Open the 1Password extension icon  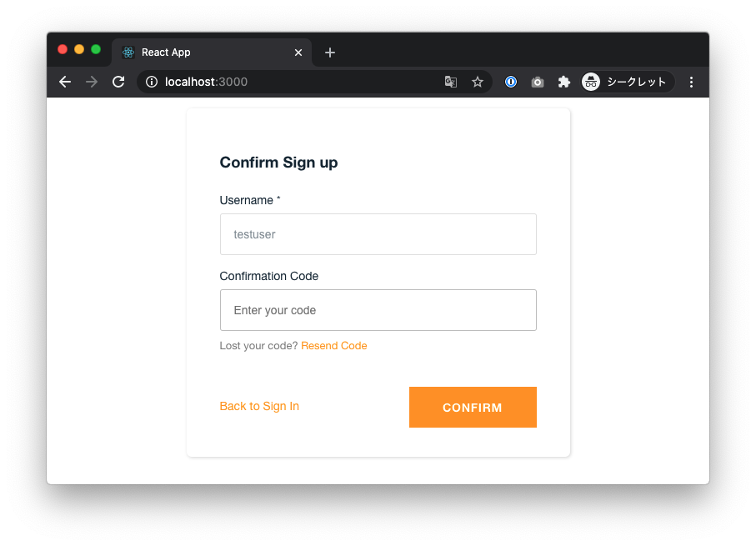pos(511,82)
